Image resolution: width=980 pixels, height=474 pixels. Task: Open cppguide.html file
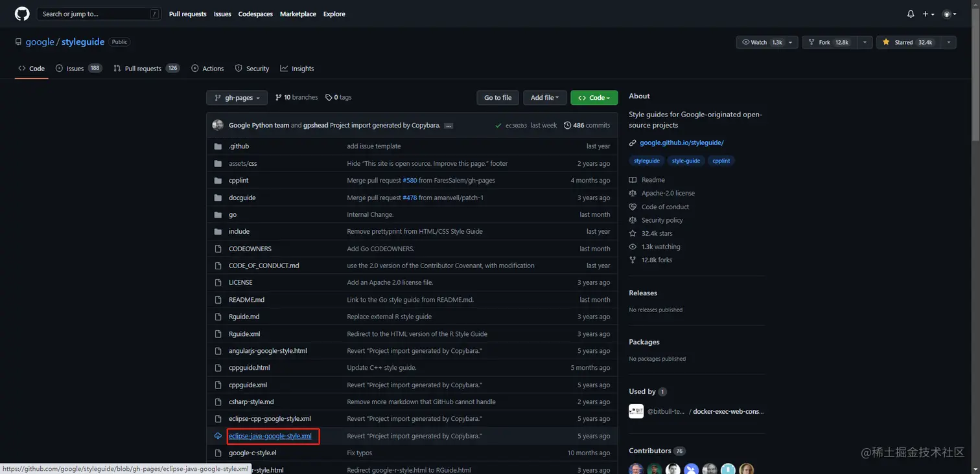249,367
